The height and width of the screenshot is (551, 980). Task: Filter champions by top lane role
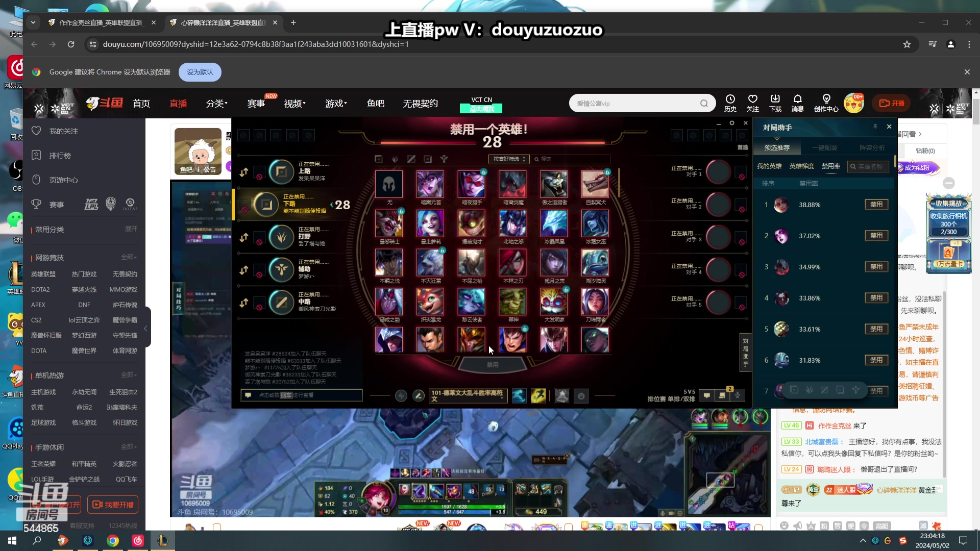coord(378,159)
